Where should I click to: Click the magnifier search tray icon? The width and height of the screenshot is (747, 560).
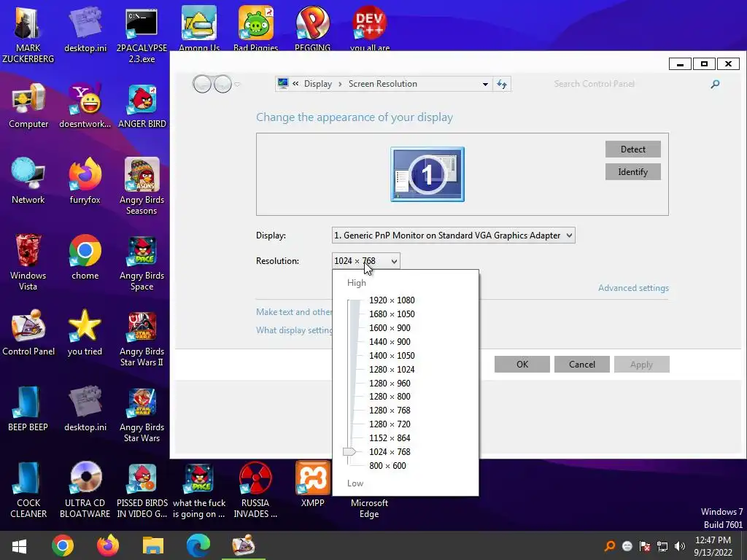pyautogui.click(x=609, y=546)
